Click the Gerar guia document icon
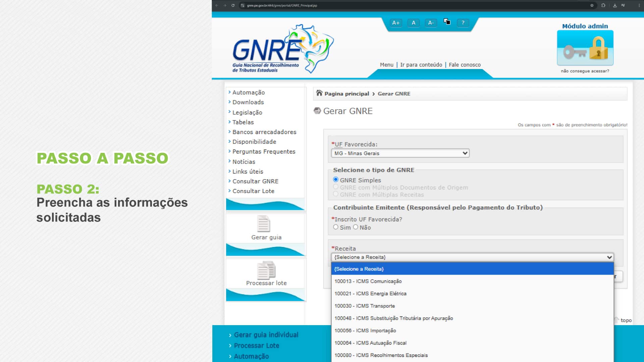This screenshot has height=362, width=644. click(264, 224)
